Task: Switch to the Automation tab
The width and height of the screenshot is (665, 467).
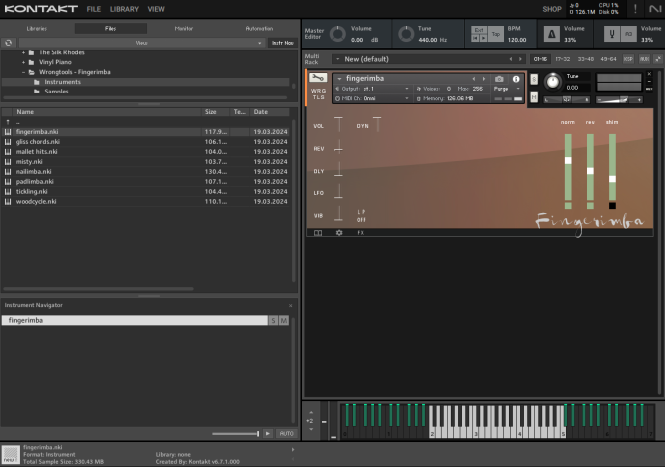Action: pyautogui.click(x=259, y=28)
